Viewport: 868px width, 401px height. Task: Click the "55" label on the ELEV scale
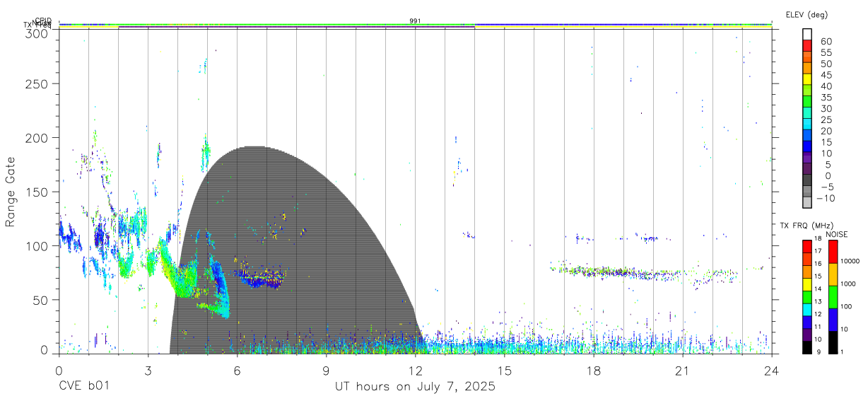[x=826, y=52]
